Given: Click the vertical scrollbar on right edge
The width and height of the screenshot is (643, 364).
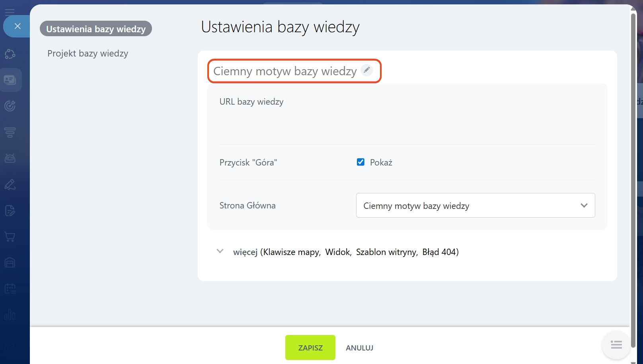Looking at the screenshot, I should [x=633, y=159].
